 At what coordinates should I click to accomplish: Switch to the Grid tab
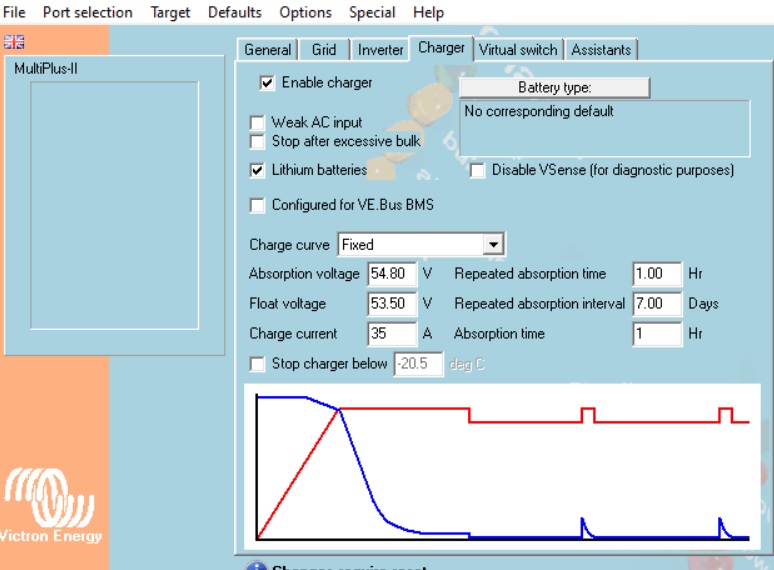pyautogui.click(x=324, y=50)
